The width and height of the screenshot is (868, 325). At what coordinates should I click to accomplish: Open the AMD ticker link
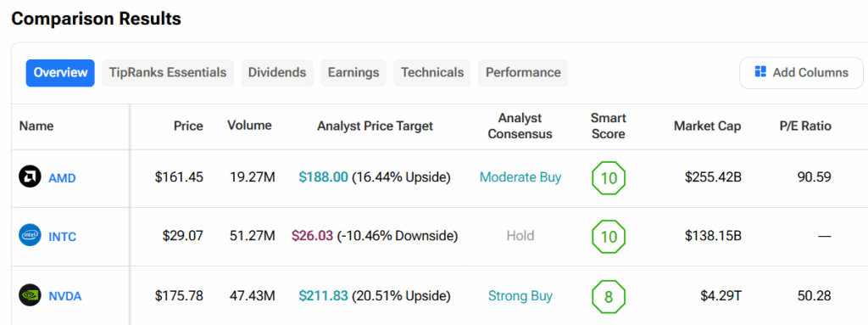click(x=62, y=178)
